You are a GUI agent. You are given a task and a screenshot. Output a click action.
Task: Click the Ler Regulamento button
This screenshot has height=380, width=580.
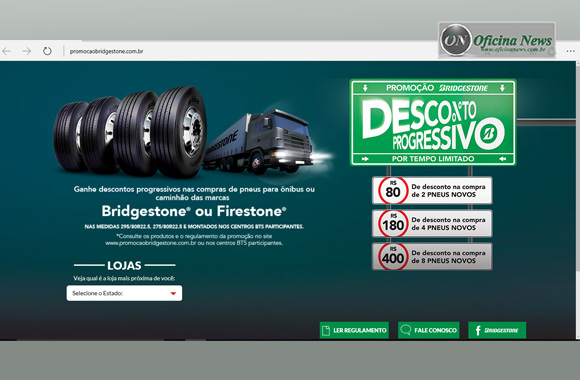[354, 330]
